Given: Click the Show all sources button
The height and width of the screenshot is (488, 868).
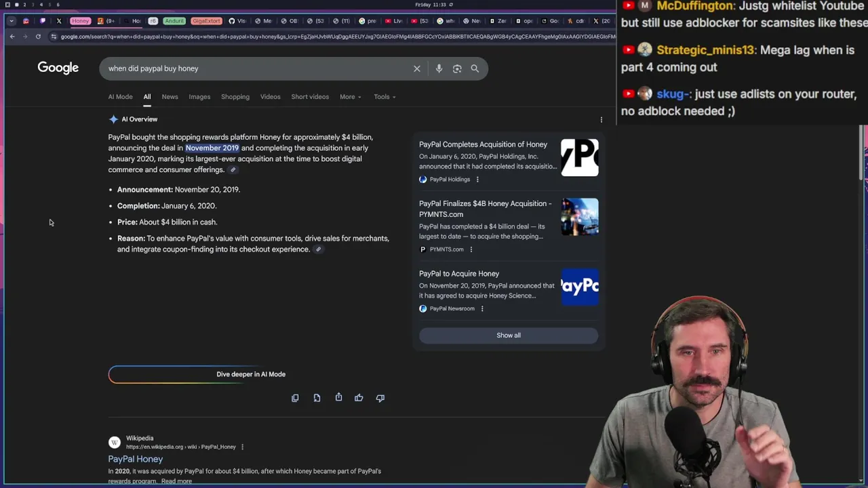Looking at the screenshot, I should coord(509,335).
